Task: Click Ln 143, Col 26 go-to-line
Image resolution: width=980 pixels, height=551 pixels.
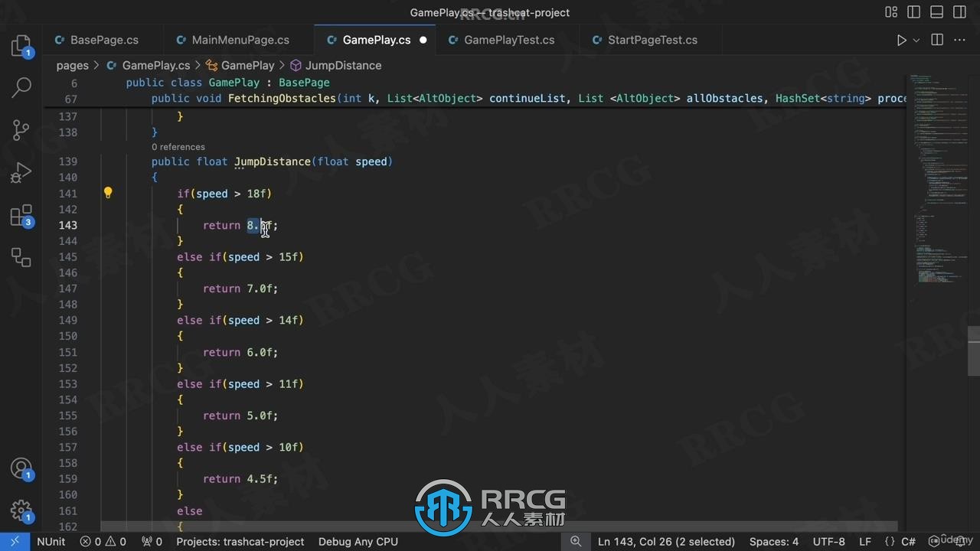Action: (666, 542)
